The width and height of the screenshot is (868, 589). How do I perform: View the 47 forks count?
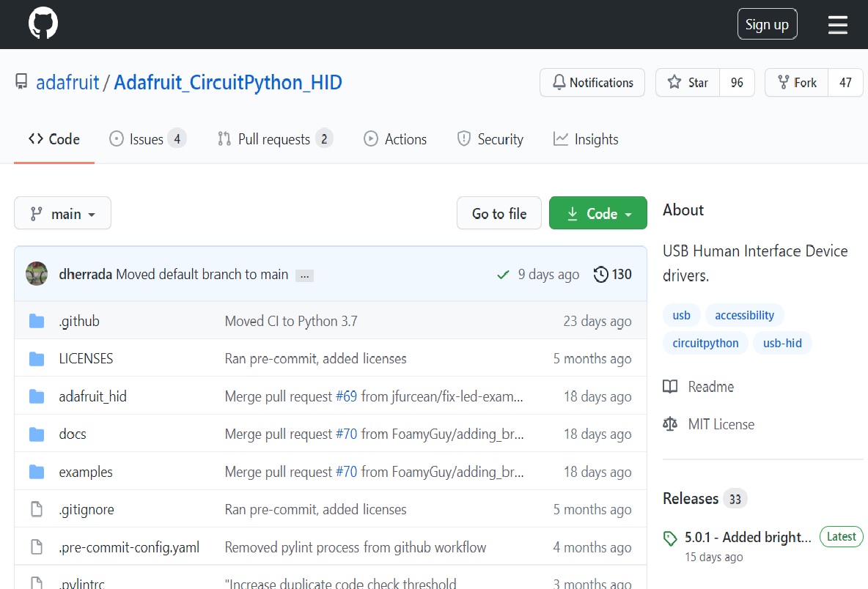tap(845, 82)
